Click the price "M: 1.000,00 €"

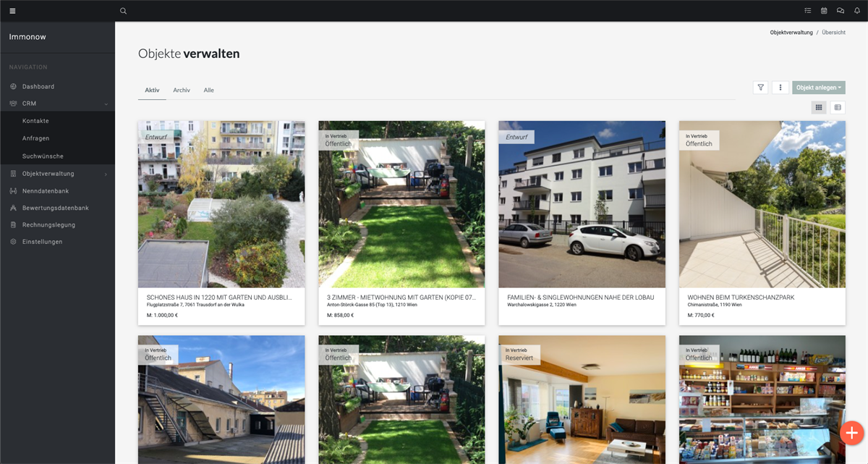[162, 316]
